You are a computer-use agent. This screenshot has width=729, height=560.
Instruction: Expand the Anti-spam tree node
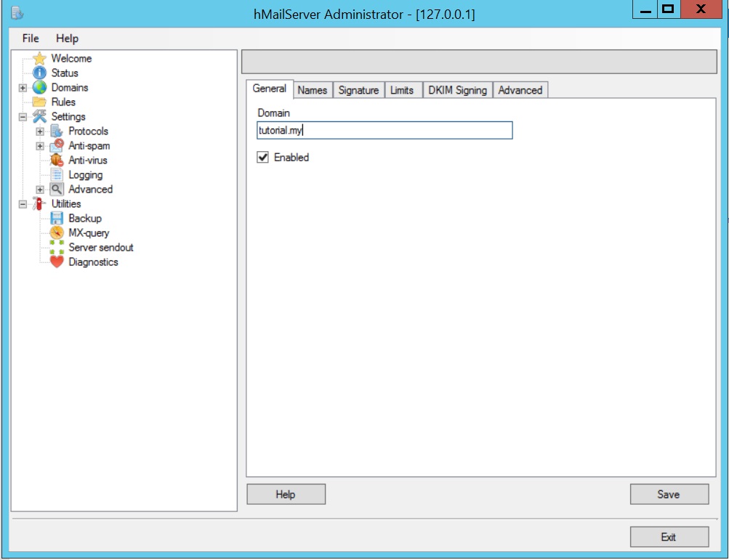[x=40, y=146]
